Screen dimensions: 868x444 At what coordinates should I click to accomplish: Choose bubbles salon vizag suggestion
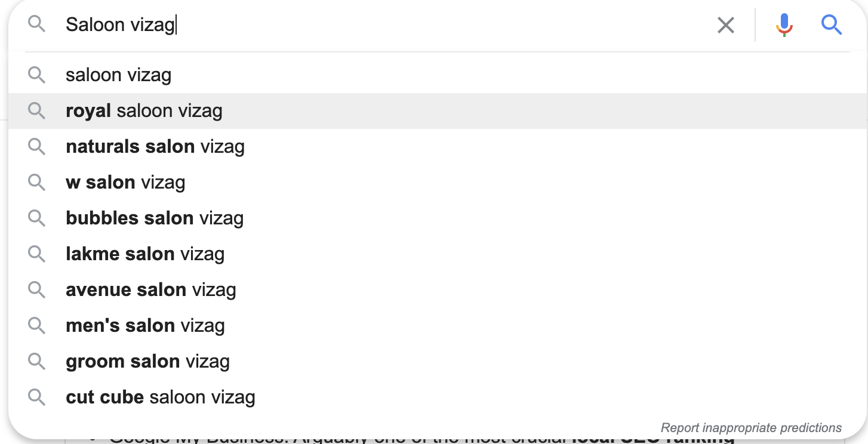(x=438, y=218)
